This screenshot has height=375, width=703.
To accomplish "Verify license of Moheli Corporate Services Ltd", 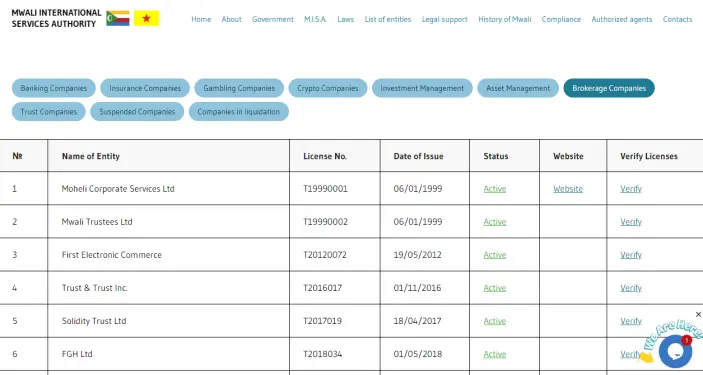I will pyautogui.click(x=631, y=189).
